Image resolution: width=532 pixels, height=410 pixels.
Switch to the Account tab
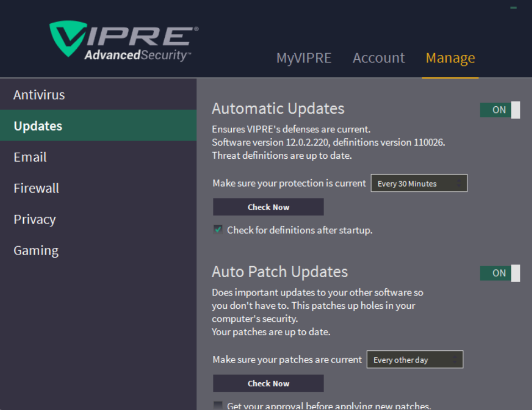[379, 58]
